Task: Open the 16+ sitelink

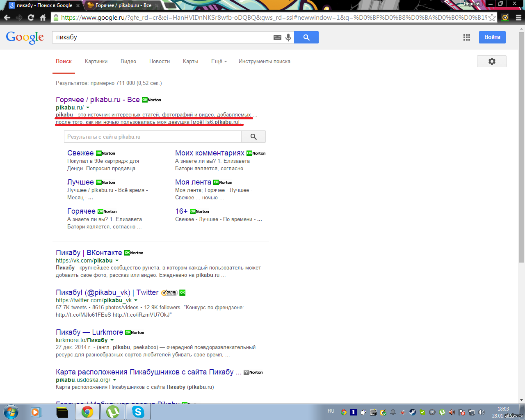Action: point(181,211)
